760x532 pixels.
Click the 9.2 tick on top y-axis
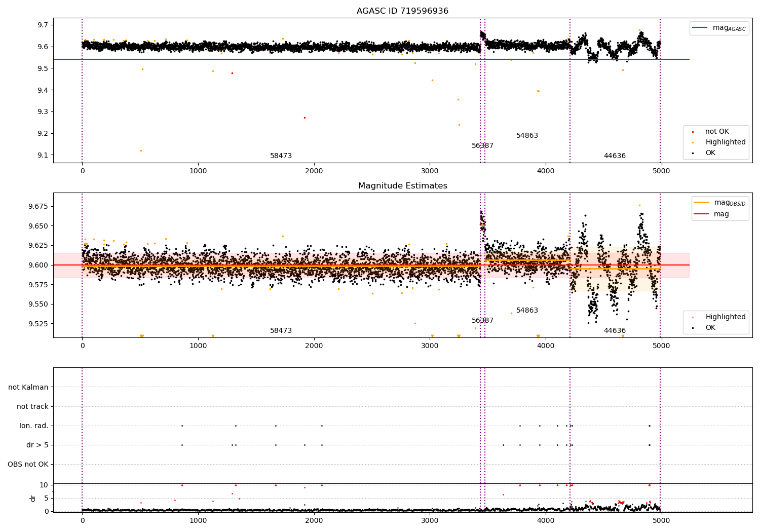pyautogui.click(x=43, y=134)
